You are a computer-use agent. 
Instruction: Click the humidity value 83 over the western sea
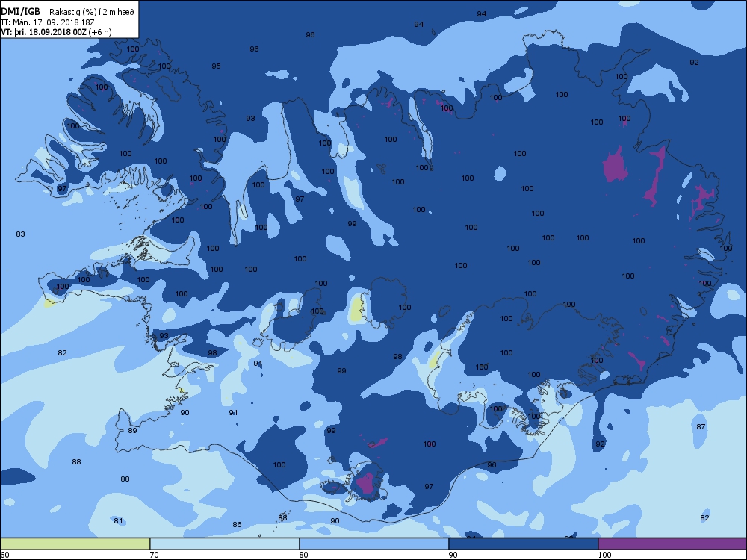(20, 234)
